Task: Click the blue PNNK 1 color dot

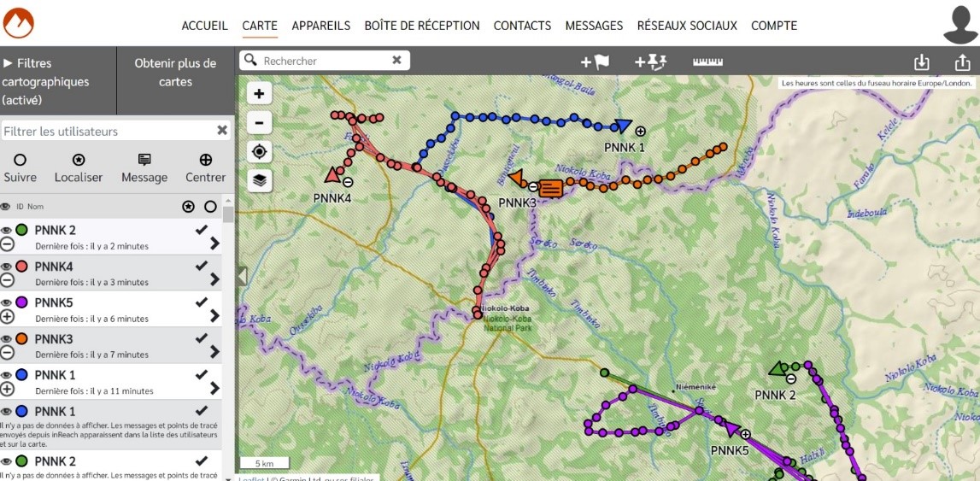Action: tap(21, 374)
